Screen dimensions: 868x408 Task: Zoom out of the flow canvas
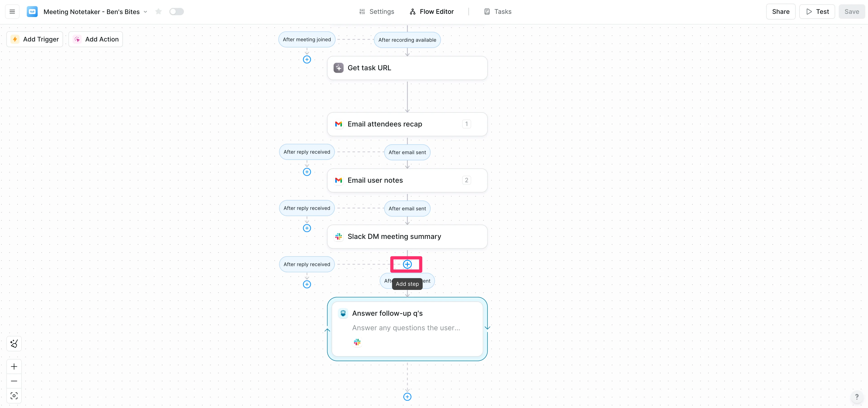pos(14,381)
